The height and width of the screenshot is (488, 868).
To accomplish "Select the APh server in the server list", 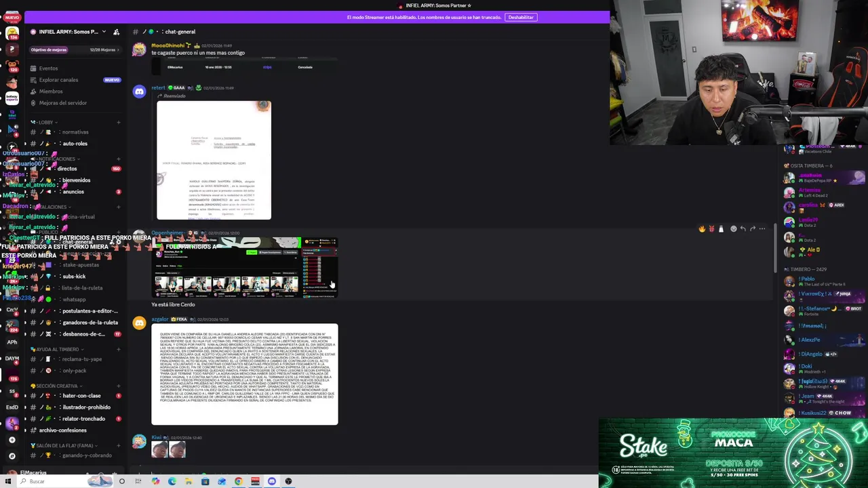I will (12, 342).
